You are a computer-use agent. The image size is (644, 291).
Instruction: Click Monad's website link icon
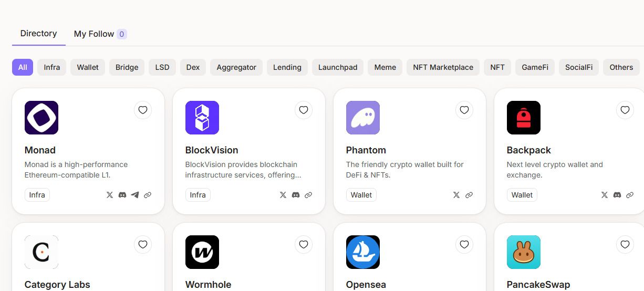(148, 195)
